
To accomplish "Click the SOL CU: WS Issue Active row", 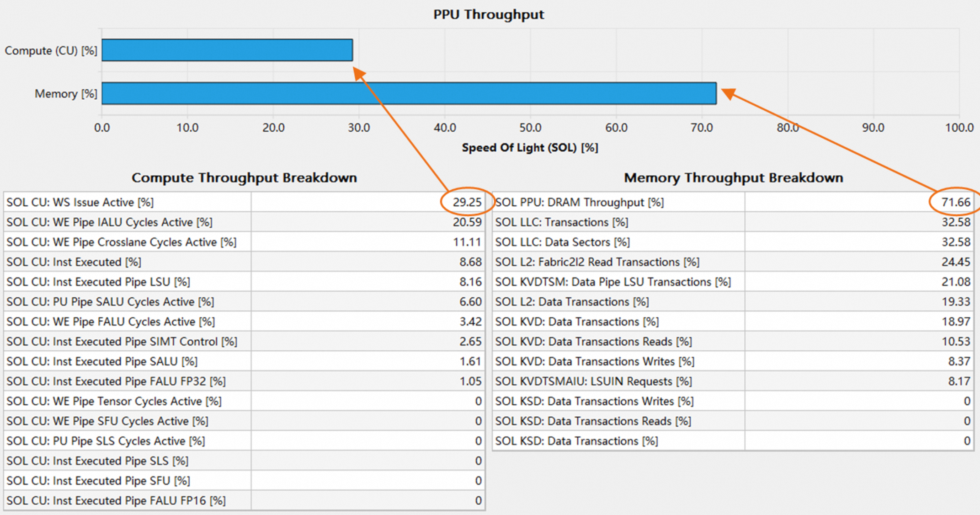I will click(80, 202).
